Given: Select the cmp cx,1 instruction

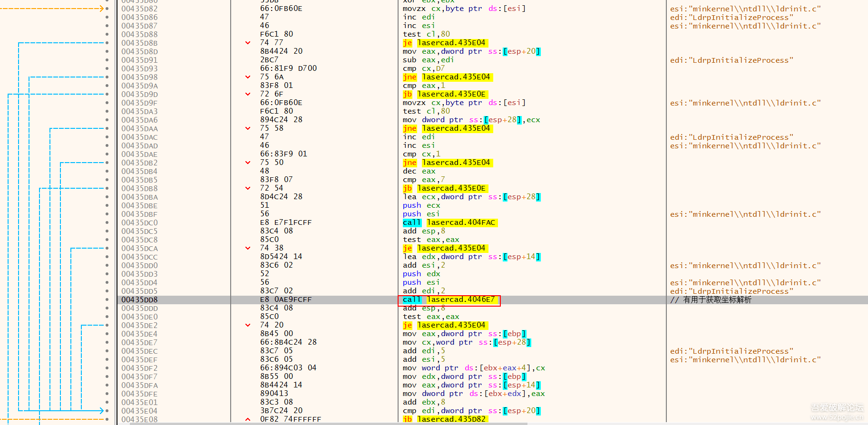Looking at the screenshot, I should click(x=421, y=154).
